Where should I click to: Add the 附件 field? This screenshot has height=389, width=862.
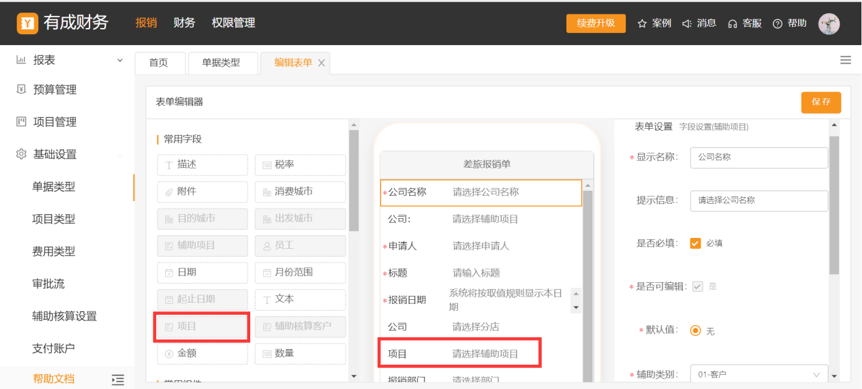(202, 192)
